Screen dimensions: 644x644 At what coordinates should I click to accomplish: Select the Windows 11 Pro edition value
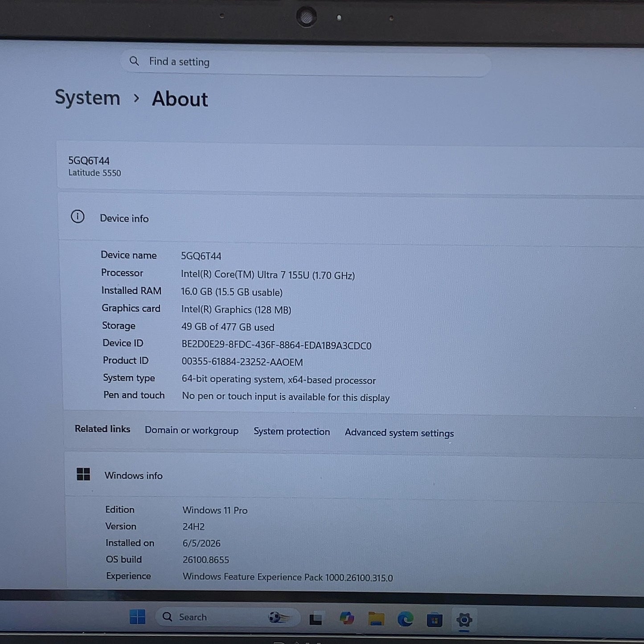pyautogui.click(x=215, y=510)
